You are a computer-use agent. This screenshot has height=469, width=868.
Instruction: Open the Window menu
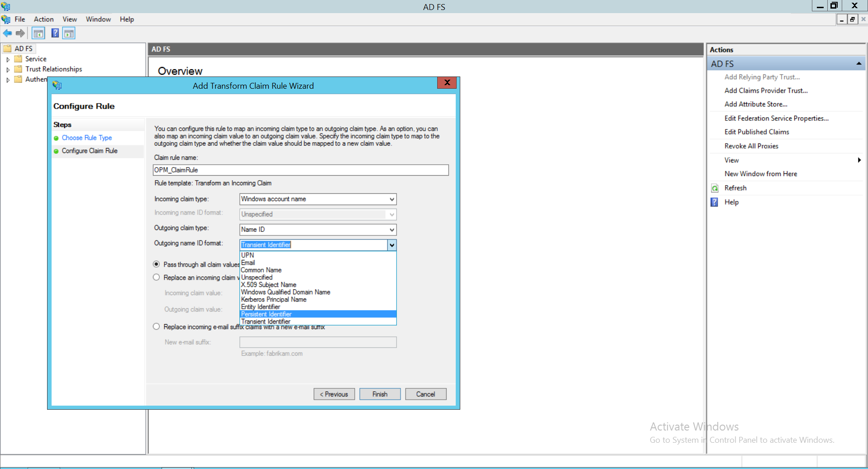98,19
